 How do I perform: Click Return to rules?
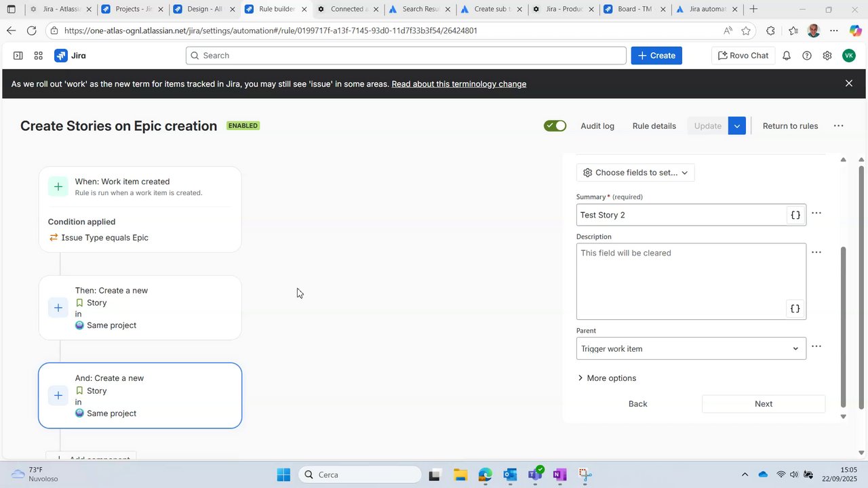(x=790, y=126)
